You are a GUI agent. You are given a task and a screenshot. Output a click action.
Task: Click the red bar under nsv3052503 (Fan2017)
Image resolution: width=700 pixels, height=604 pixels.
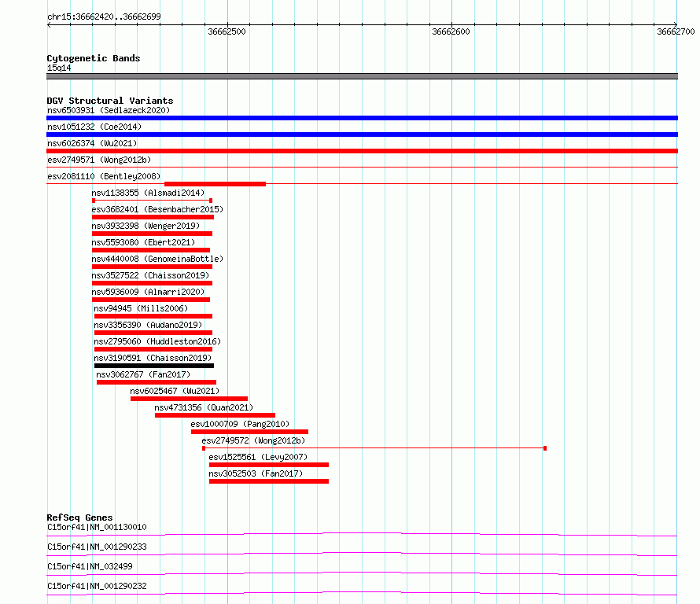pyautogui.click(x=269, y=481)
